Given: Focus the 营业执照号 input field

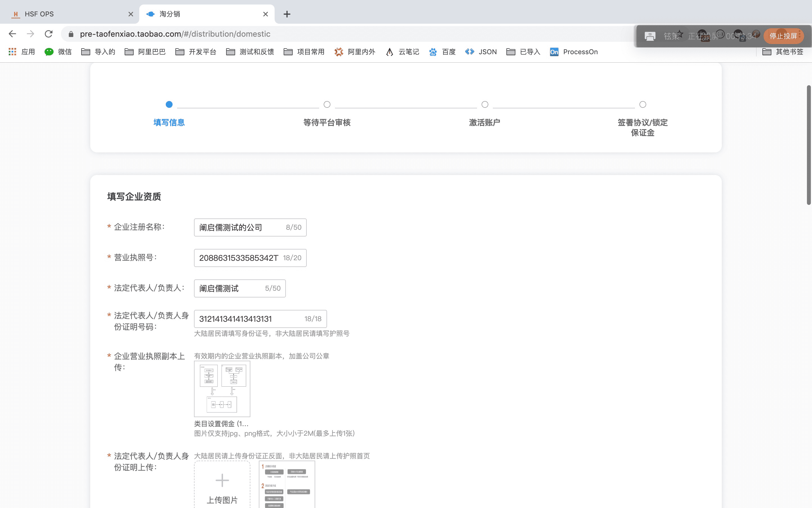Looking at the screenshot, I should pos(250,258).
